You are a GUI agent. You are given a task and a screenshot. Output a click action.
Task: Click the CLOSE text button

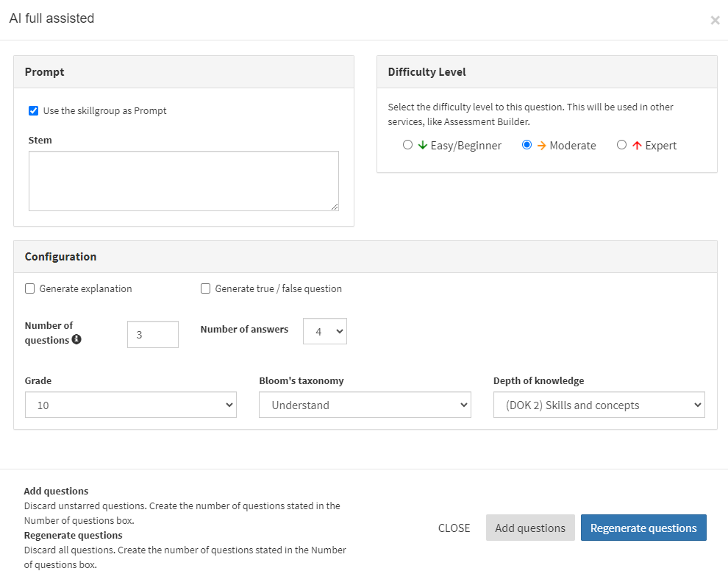click(x=454, y=528)
